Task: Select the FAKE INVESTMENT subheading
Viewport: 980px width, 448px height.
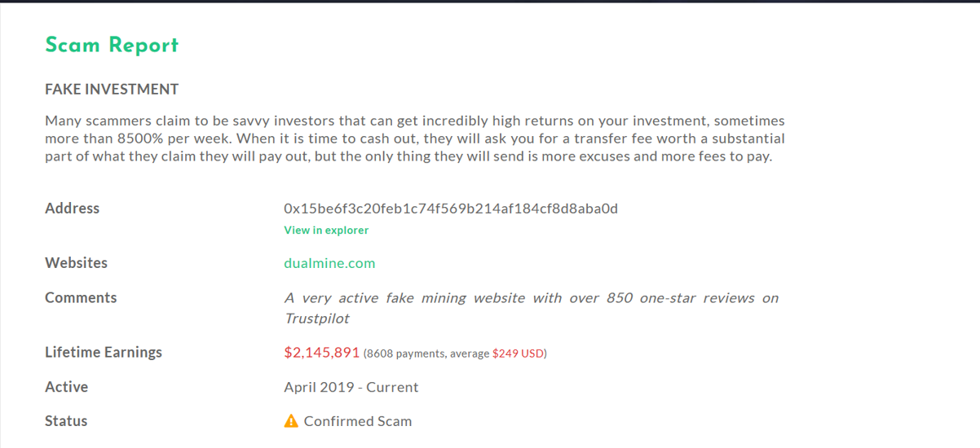Action: click(x=112, y=89)
